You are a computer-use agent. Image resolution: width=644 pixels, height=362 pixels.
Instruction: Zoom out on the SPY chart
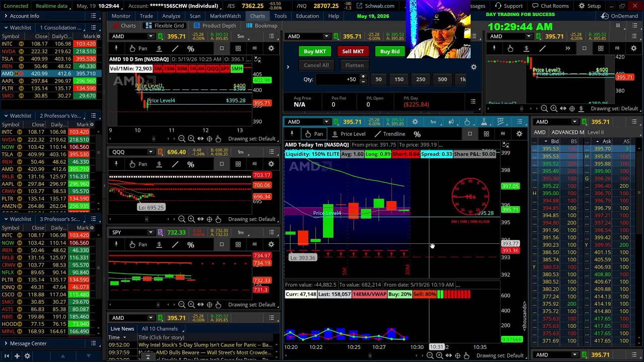click(182, 305)
